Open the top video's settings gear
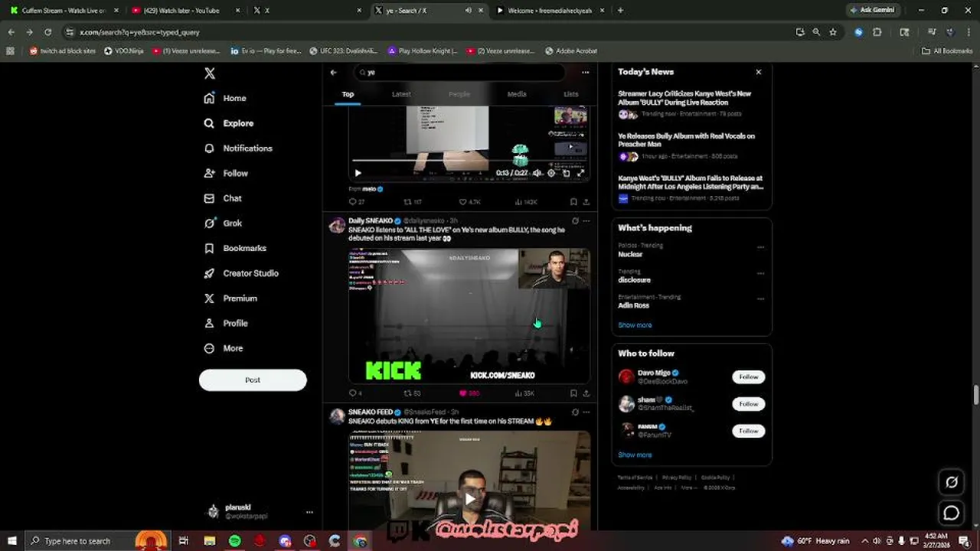 (551, 173)
